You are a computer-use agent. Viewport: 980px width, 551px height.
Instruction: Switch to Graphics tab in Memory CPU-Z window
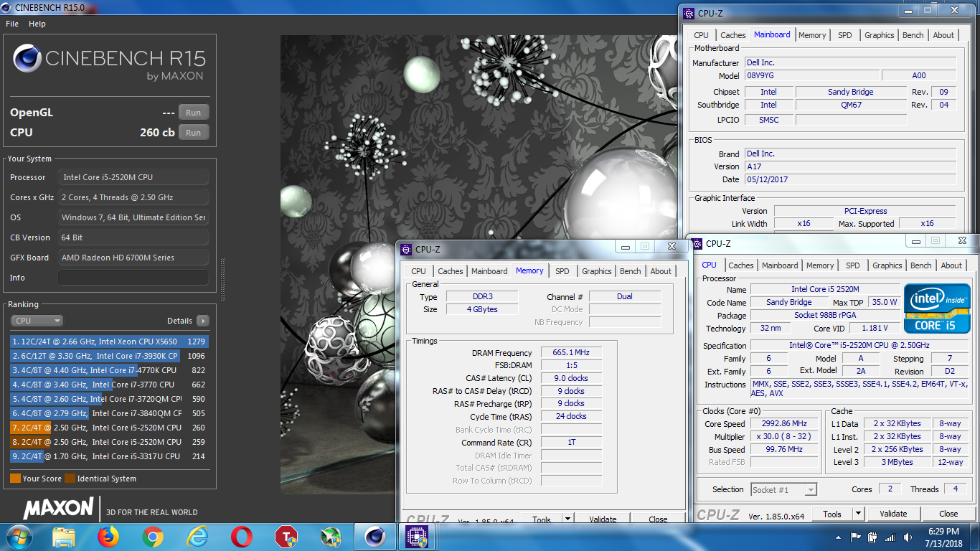[597, 271]
